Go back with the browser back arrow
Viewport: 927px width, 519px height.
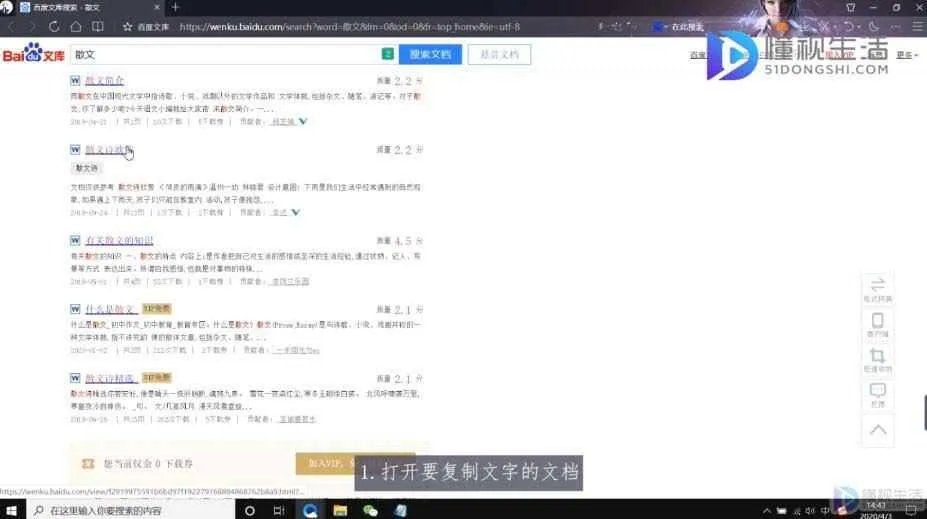pos(11,27)
